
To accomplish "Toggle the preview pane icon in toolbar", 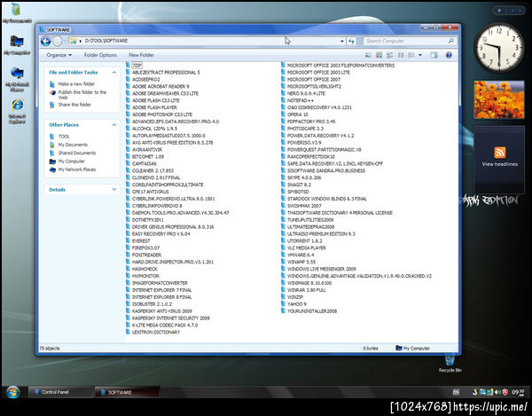I will pyautogui.click(x=434, y=55).
